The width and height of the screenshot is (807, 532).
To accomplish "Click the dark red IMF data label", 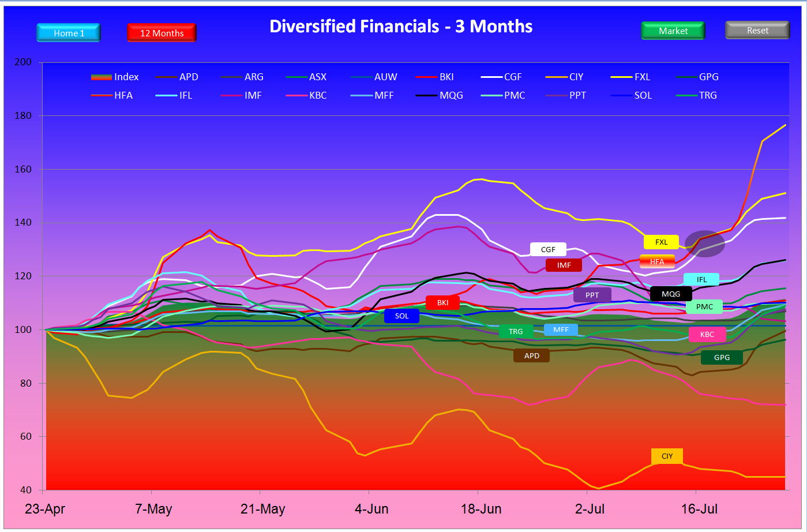I will 564,265.
